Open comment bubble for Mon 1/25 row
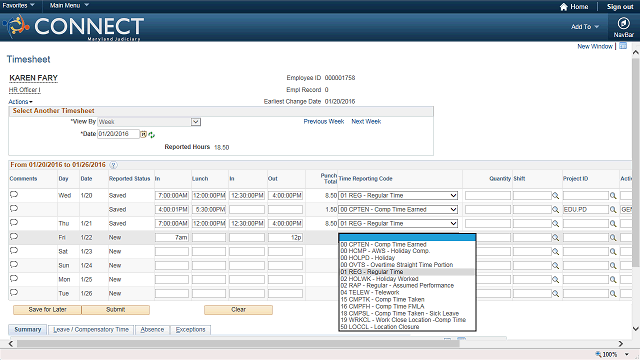This screenshot has width=640, height=360. pos(14,278)
